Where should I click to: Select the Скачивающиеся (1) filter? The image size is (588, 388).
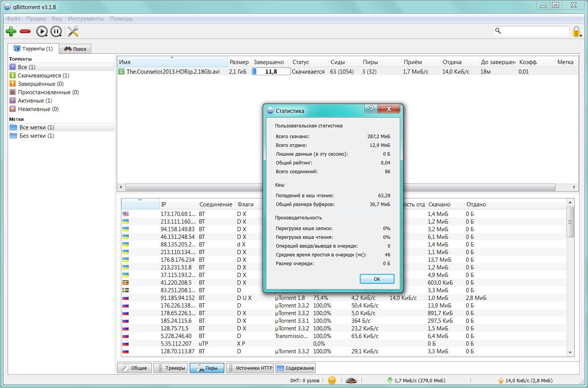pyautogui.click(x=61, y=75)
